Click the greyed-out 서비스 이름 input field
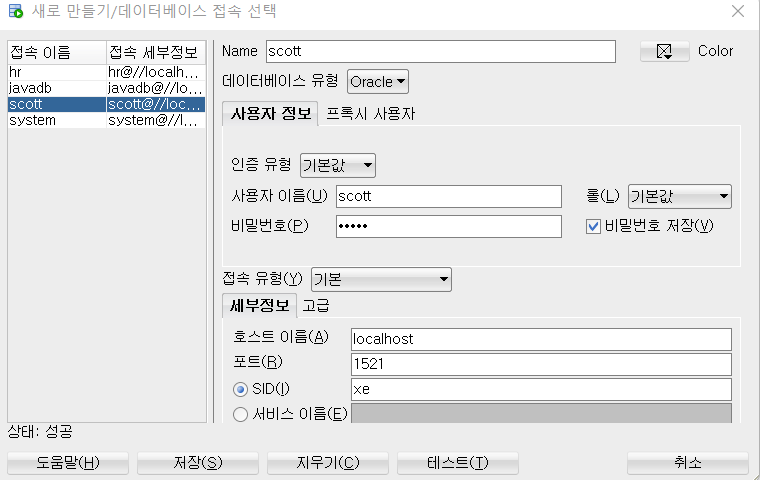The width and height of the screenshot is (760, 480). [541, 414]
